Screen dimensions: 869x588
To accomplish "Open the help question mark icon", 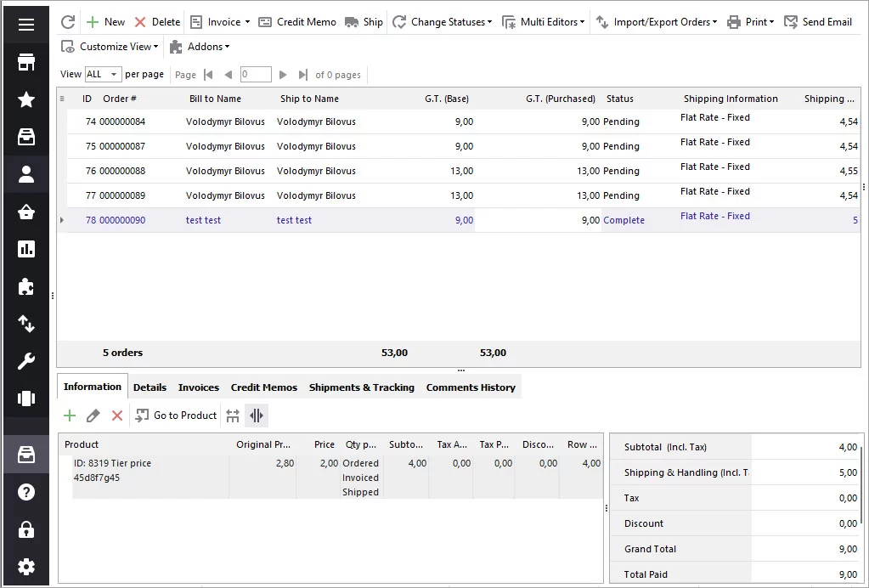I will point(26,492).
